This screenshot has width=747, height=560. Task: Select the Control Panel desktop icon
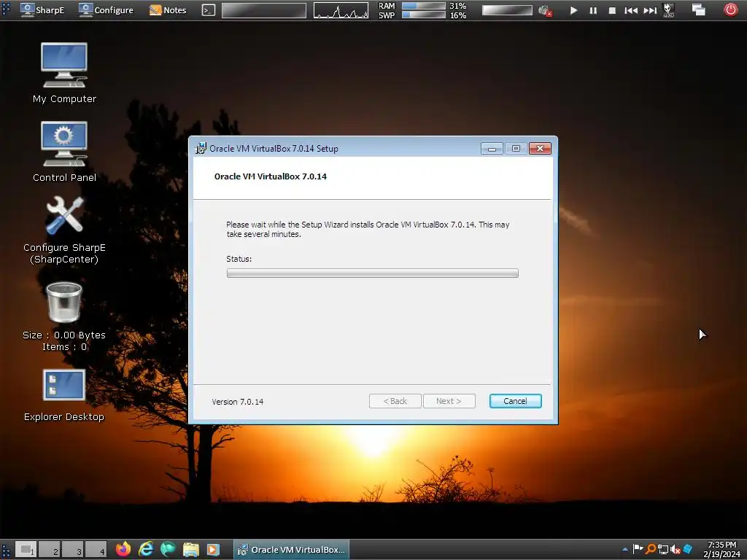point(64,152)
